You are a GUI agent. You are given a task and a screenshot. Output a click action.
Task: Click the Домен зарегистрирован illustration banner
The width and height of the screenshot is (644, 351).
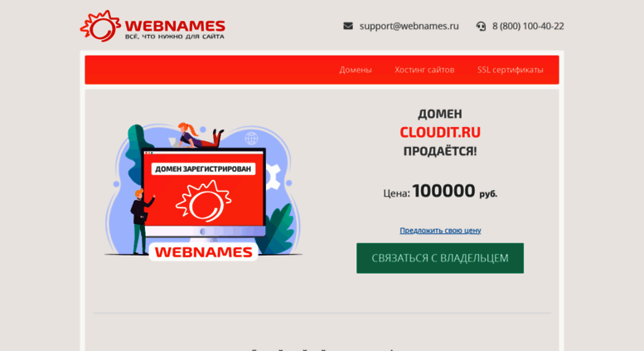[203, 169]
